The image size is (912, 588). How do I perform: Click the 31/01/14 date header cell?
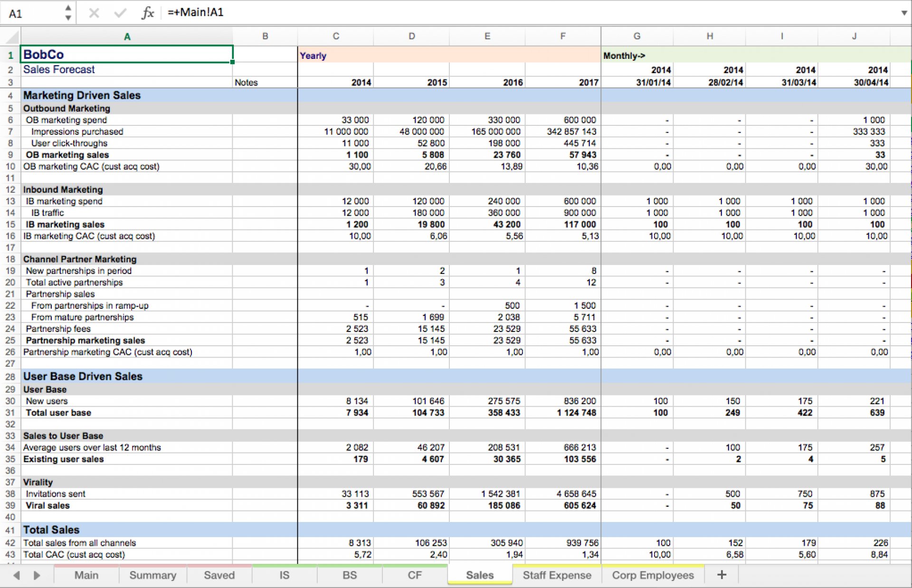(x=654, y=83)
